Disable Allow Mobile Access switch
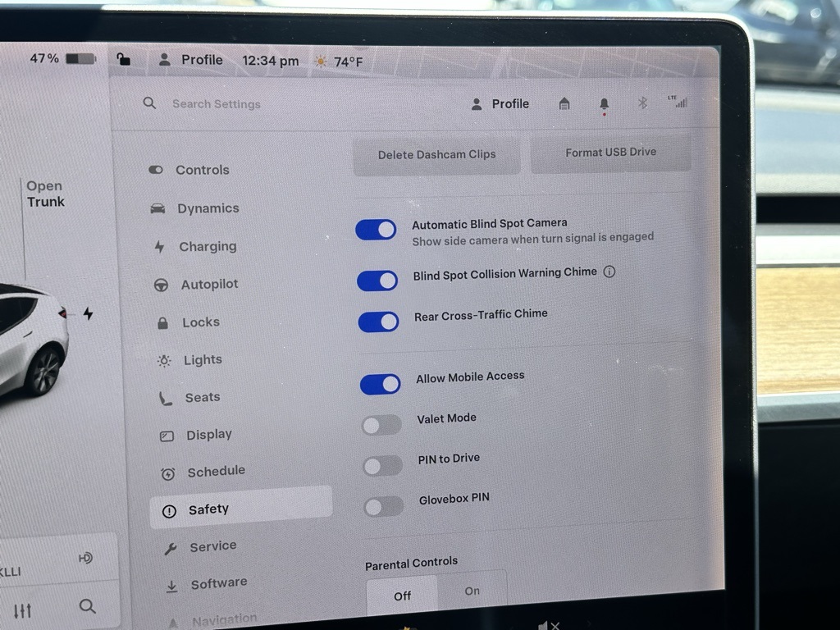Image resolution: width=840 pixels, height=630 pixels. 381,384
